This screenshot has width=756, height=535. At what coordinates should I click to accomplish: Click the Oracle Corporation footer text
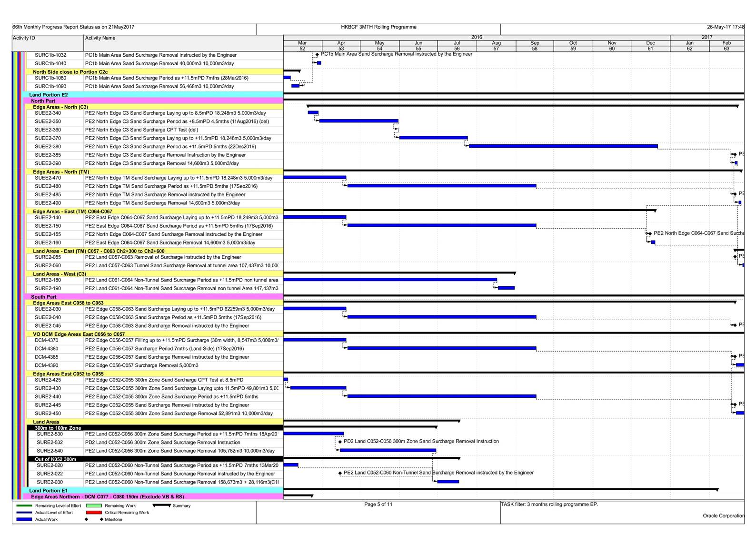pos(724,515)
